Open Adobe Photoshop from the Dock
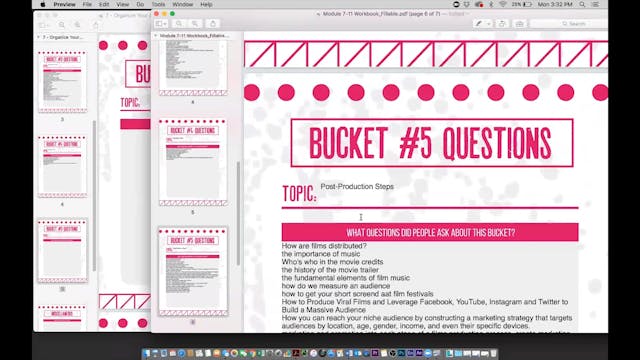The height and width of the screenshot is (360, 640). [402, 353]
